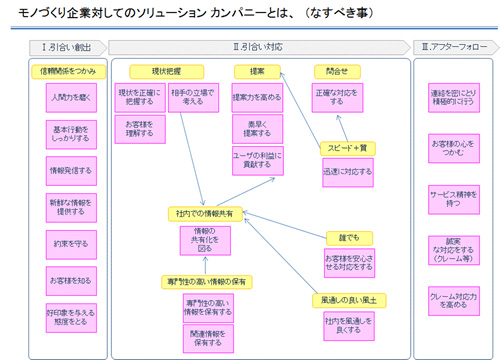Click the yellow '提案' label
This screenshot has height=360, width=500.
pyautogui.click(x=257, y=72)
